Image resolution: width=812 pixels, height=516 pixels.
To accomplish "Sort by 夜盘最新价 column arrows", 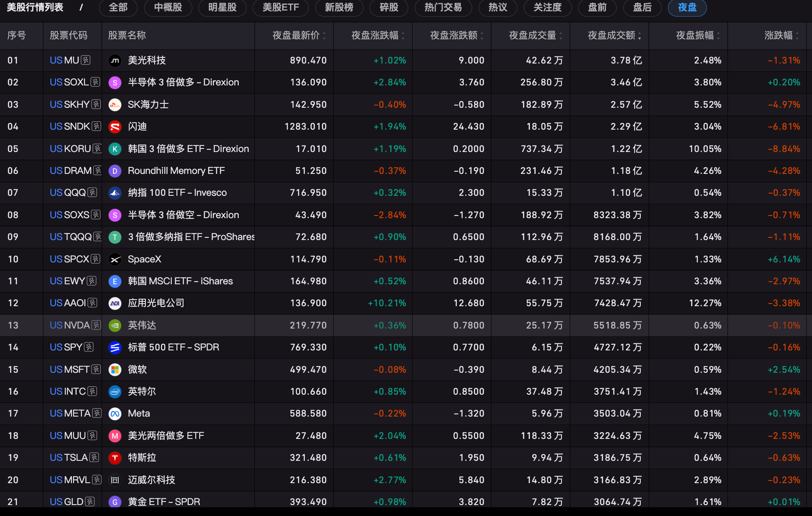I will pyautogui.click(x=324, y=36).
